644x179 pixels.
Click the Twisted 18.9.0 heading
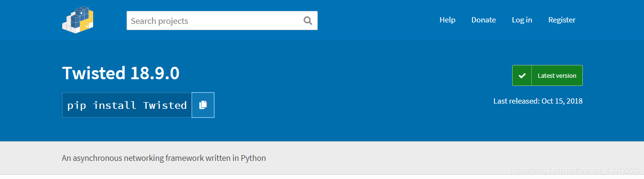121,73
